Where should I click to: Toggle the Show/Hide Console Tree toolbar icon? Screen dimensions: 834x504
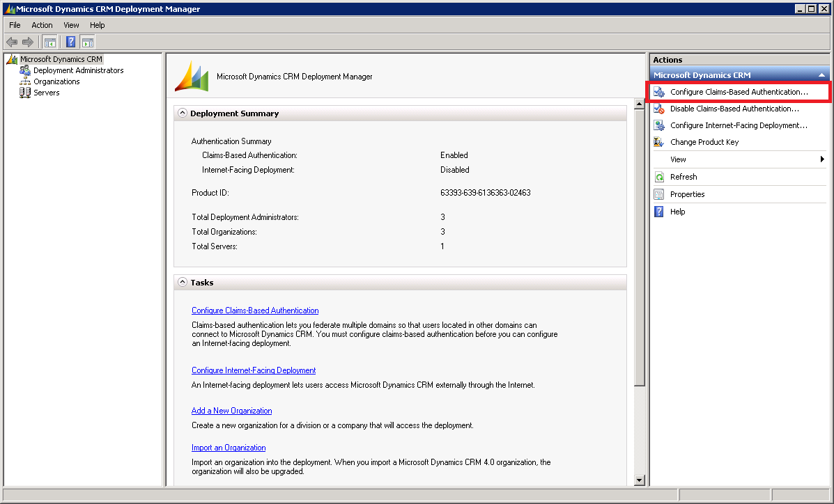50,42
